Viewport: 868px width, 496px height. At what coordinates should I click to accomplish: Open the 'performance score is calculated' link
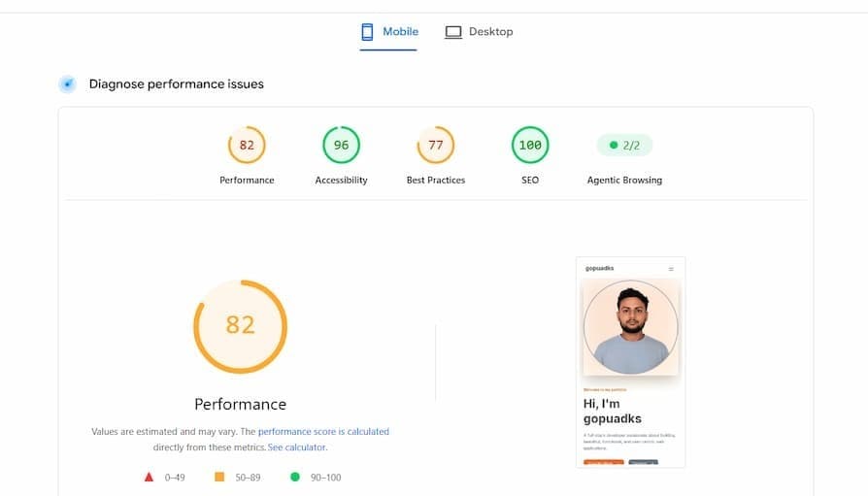pyautogui.click(x=323, y=431)
